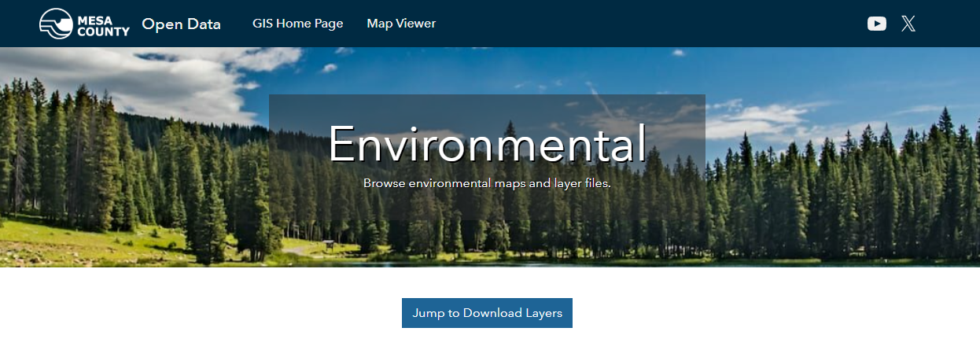Open the X social media icon
980x361 pixels.
pyautogui.click(x=908, y=24)
